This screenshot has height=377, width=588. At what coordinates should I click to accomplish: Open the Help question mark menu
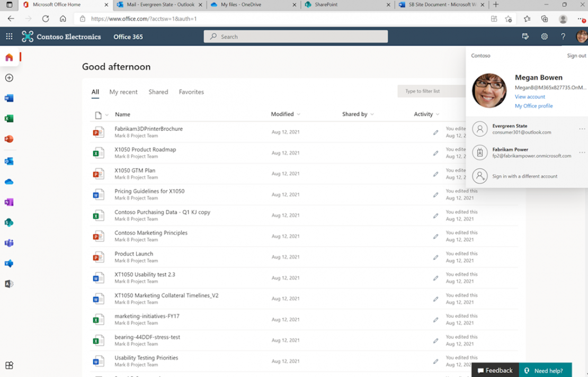tap(563, 36)
